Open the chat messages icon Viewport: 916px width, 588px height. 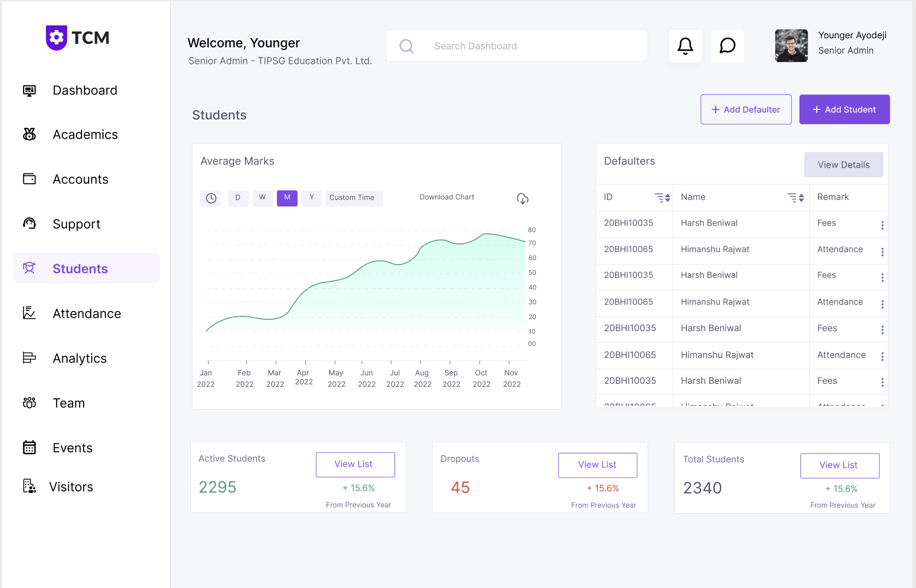tap(727, 46)
